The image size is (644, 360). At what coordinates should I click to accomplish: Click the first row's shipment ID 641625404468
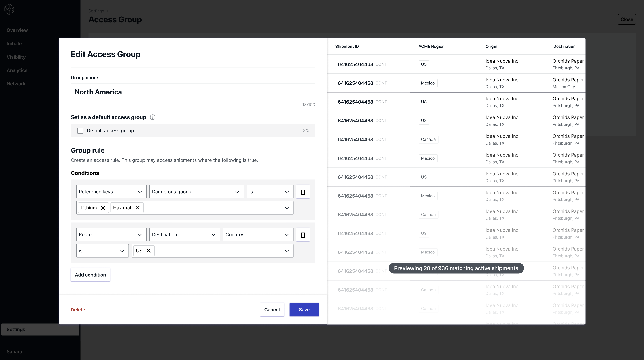point(355,64)
